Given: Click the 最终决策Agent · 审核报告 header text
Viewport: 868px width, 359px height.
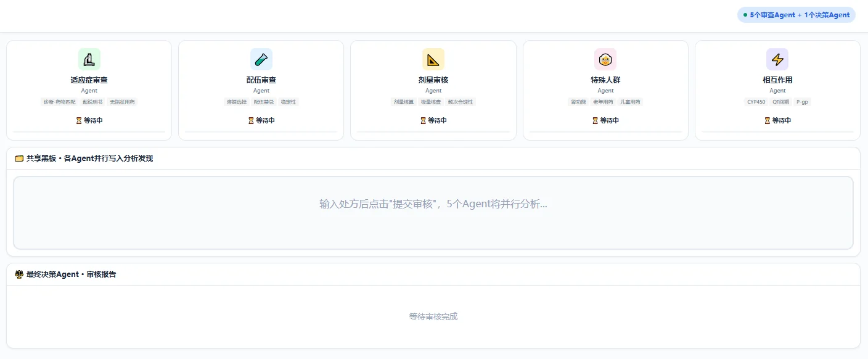Looking at the screenshot, I should (x=71, y=274).
